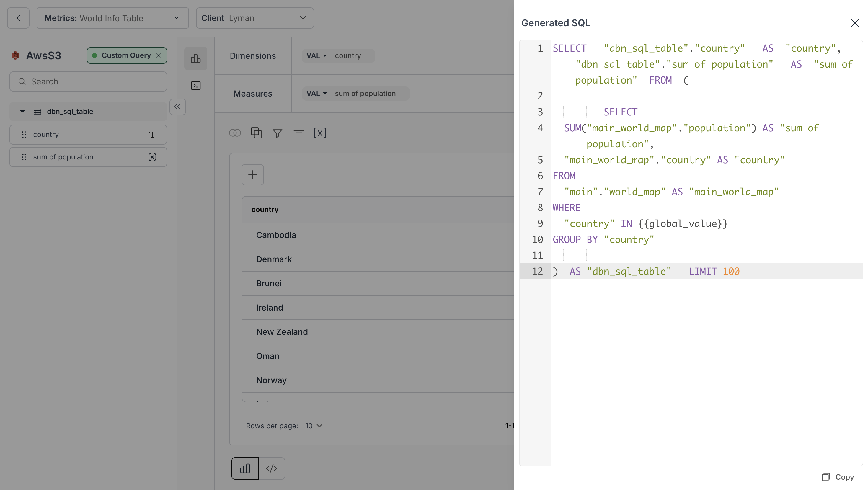Copy the generated SQL code
Image resolution: width=868 pixels, height=490 pixels.
point(838,477)
